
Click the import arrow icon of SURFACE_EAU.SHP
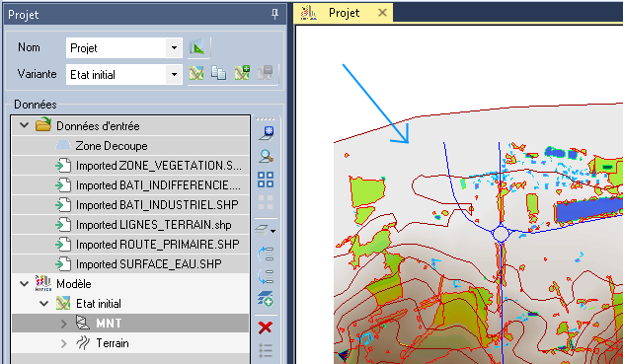(63, 263)
